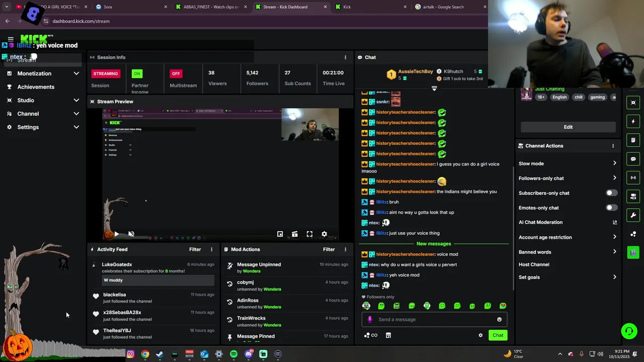Image resolution: width=644 pixels, height=362 pixels.
Task: Show hidden system tray icons
Action: (x=560, y=354)
